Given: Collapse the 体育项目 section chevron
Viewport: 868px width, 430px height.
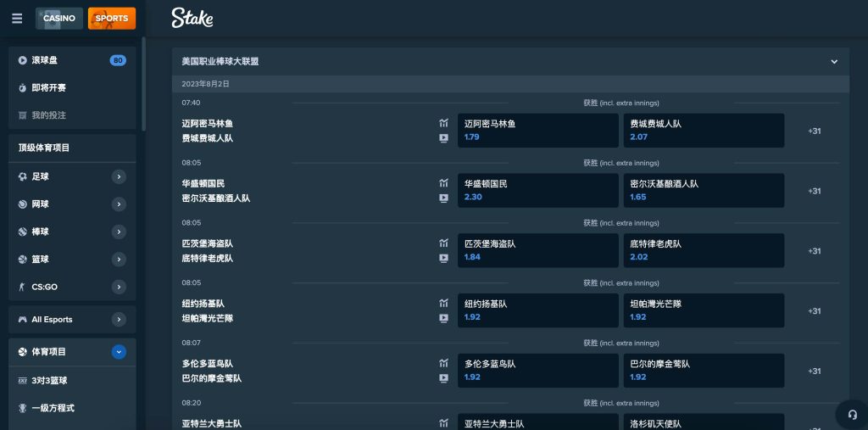Looking at the screenshot, I should [119, 352].
